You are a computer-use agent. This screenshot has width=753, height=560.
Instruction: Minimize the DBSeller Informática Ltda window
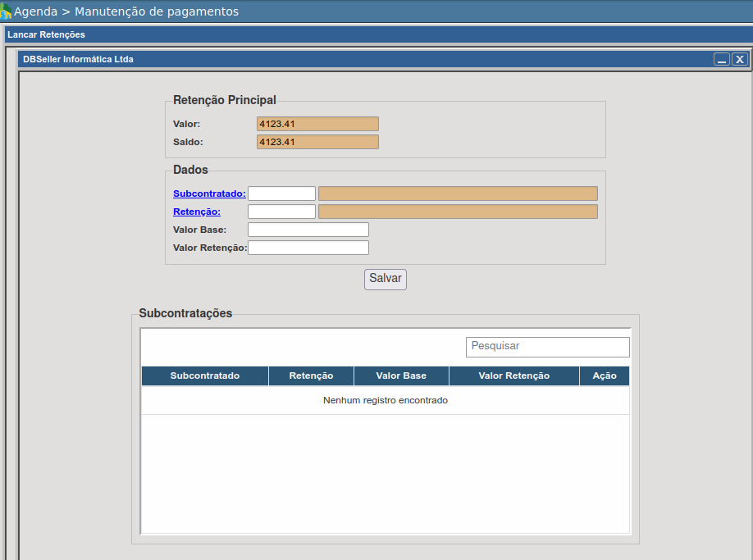tap(721, 59)
